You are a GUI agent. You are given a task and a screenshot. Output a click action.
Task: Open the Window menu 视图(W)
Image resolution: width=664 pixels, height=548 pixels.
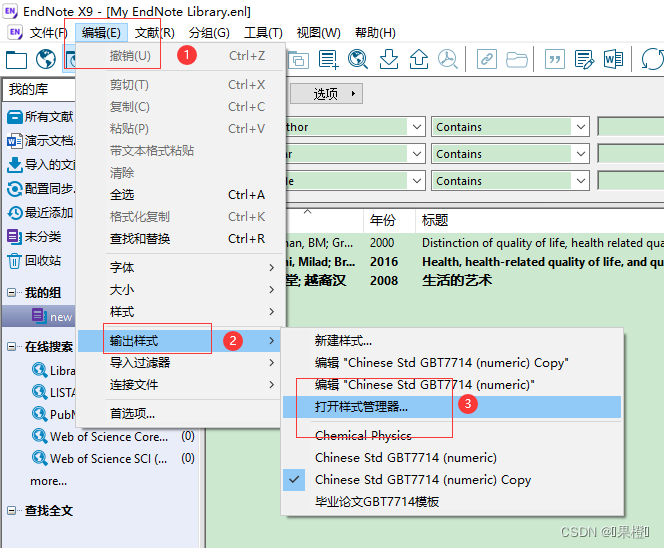tap(318, 33)
